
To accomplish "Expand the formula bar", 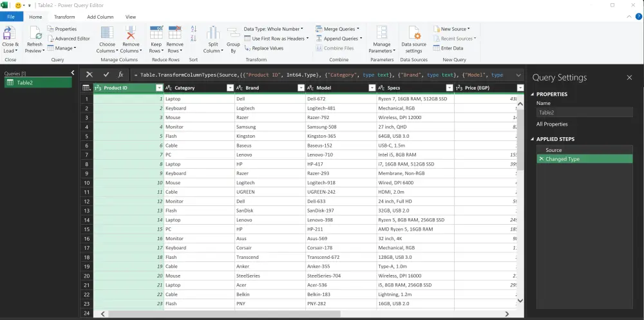I will 518,75.
